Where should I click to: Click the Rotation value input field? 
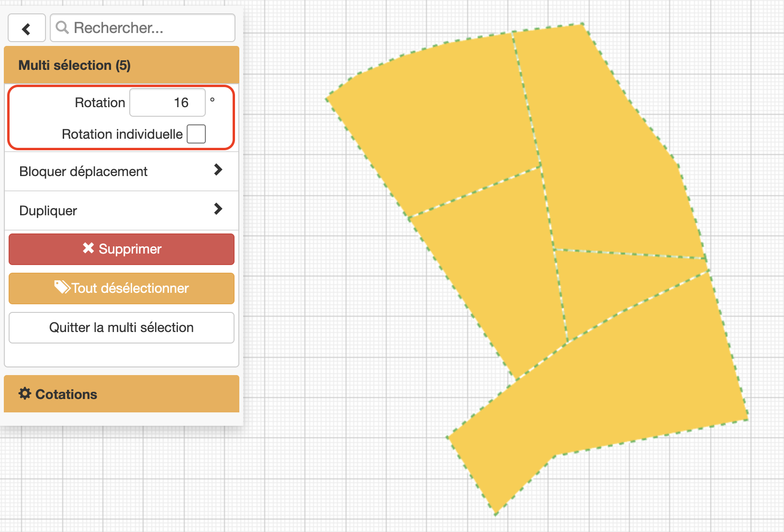pyautogui.click(x=167, y=102)
